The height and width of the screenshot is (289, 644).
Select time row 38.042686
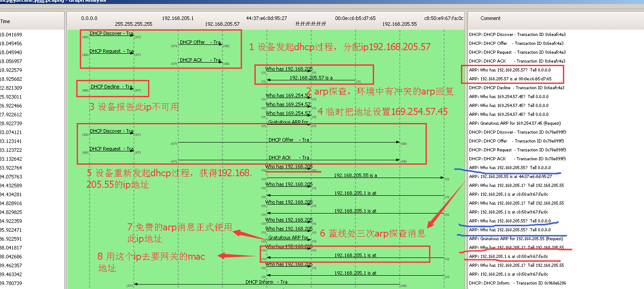coord(11,257)
